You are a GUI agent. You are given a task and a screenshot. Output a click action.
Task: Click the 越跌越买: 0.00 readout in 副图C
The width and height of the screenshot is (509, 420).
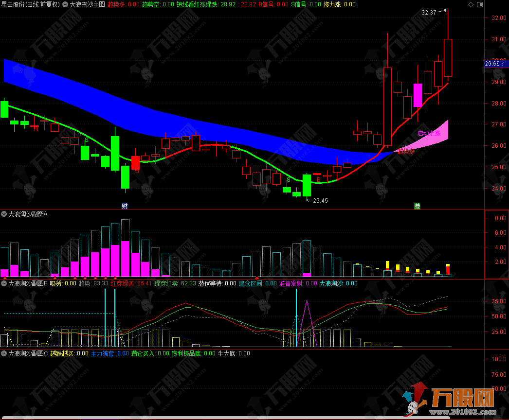pyautogui.click(x=69, y=353)
